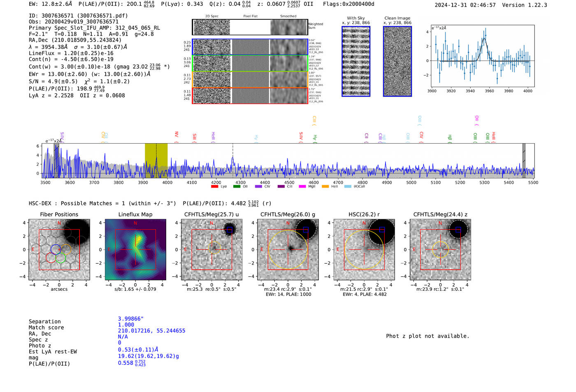This screenshot has width=576, height=392.
Task: Open the Lineflux Map panel
Action: pyautogui.click(x=135, y=250)
